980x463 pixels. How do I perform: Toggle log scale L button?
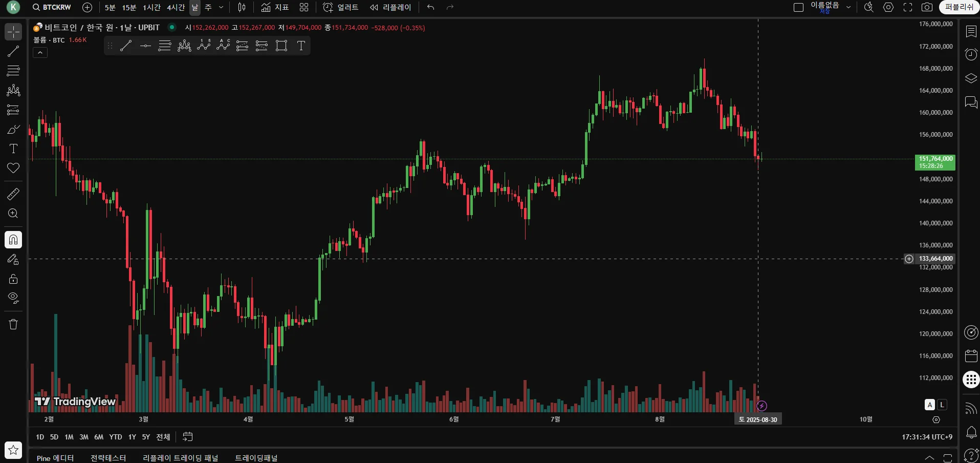(x=942, y=405)
